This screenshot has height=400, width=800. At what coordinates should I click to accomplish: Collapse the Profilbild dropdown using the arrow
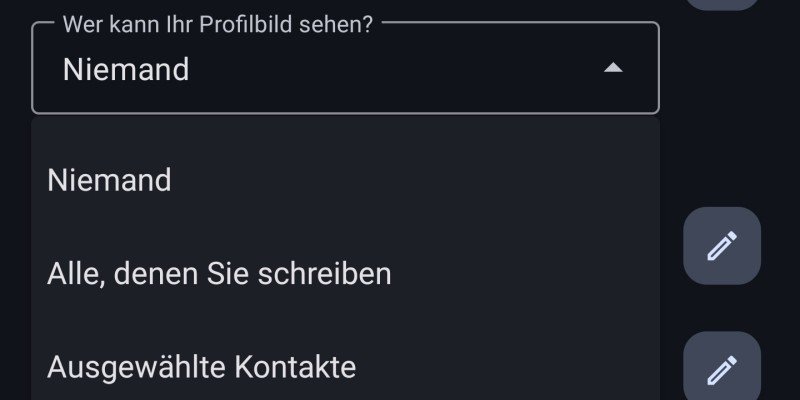click(614, 68)
